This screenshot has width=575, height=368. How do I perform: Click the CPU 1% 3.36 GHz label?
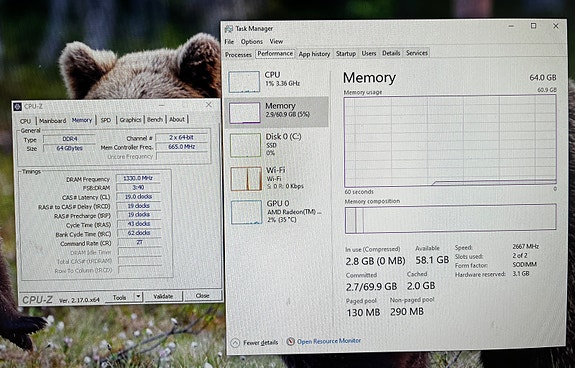tap(282, 79)
